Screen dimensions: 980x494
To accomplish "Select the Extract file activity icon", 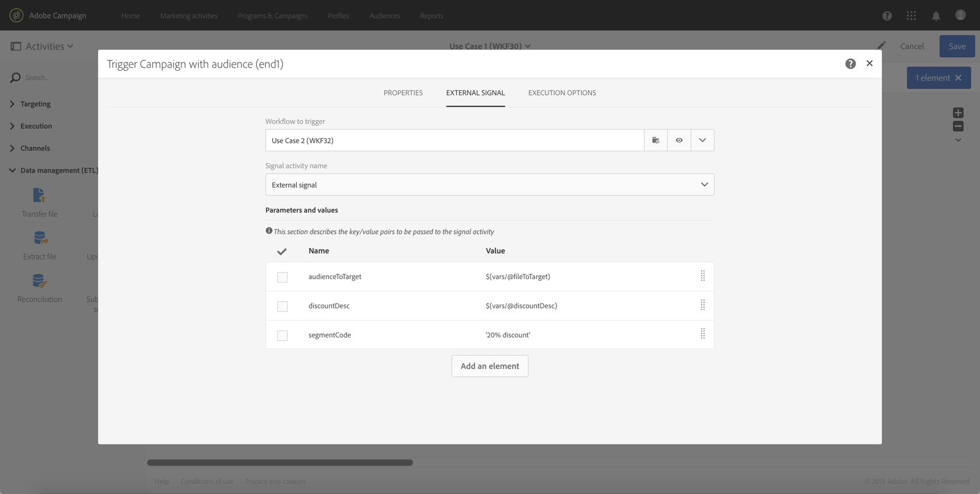I will tap(40, 238).
